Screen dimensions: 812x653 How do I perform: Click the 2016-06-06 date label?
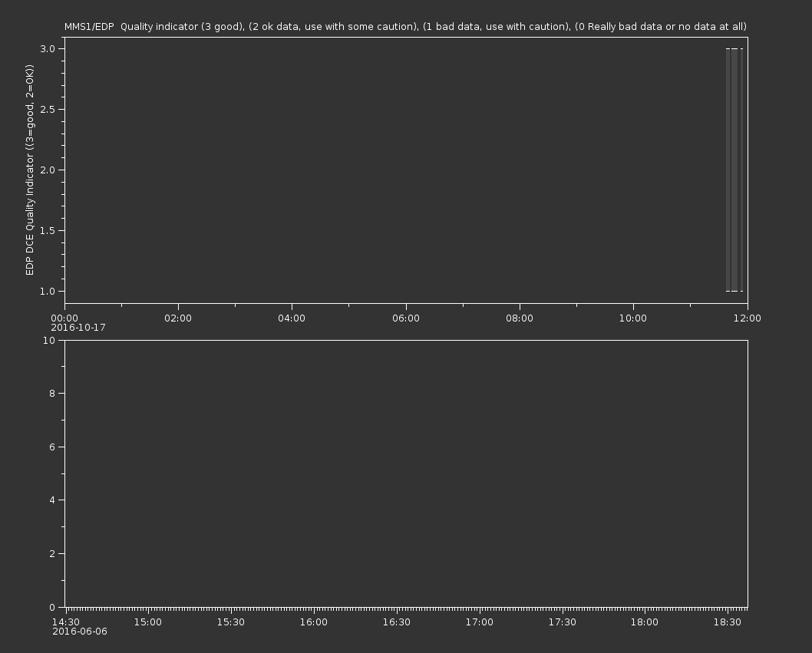coord(80,632)
